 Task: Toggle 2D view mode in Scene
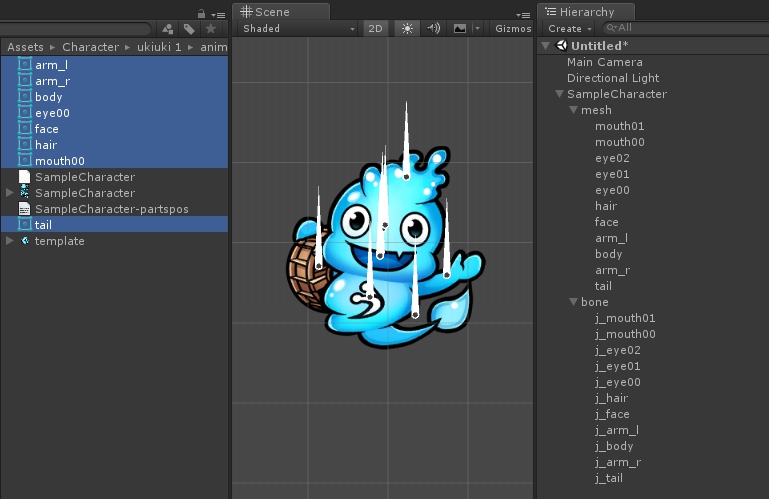coord(375,28)
